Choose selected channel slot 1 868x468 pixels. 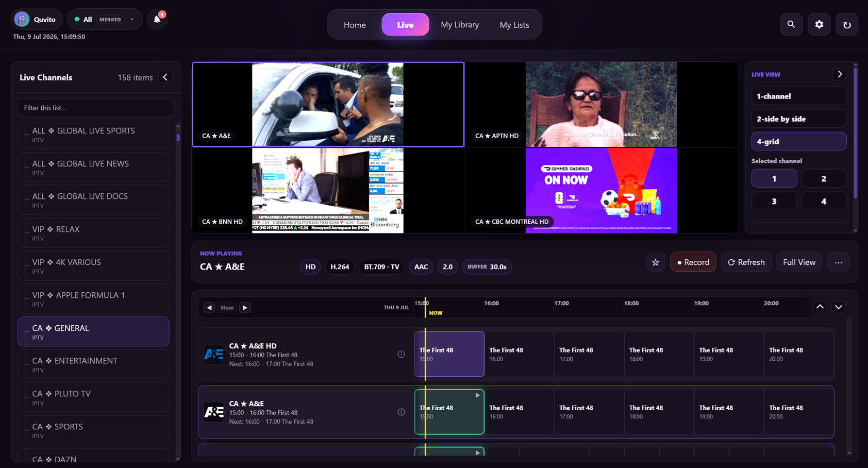coord(774,179)
